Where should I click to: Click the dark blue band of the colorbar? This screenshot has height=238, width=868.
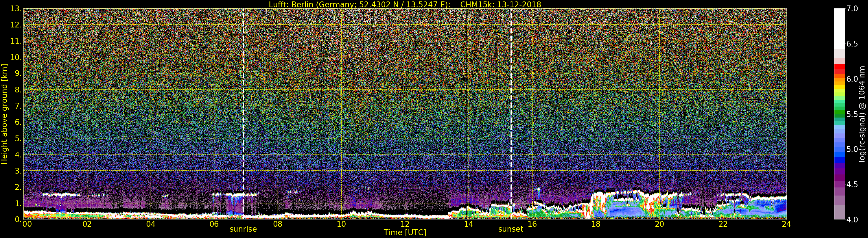839,160
